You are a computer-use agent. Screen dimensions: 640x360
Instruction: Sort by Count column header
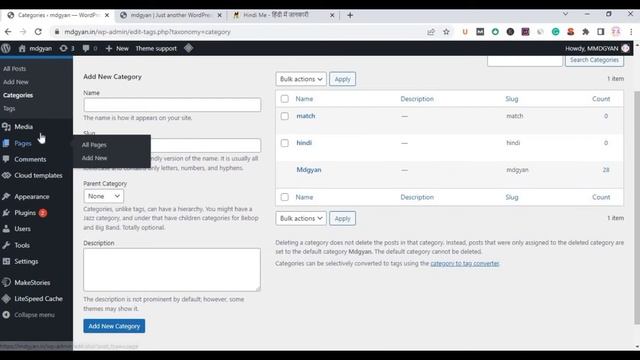(601, 99)
